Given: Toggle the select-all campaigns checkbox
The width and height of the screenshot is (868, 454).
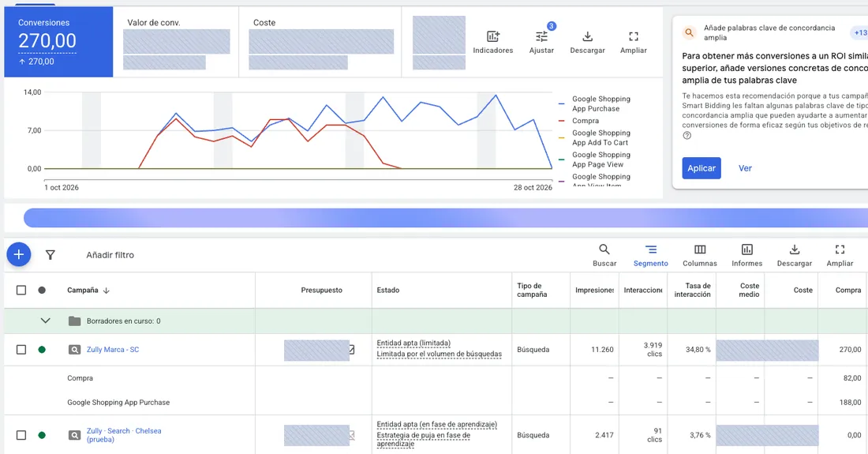Looking at the screenshot, I should coord(21,290).
